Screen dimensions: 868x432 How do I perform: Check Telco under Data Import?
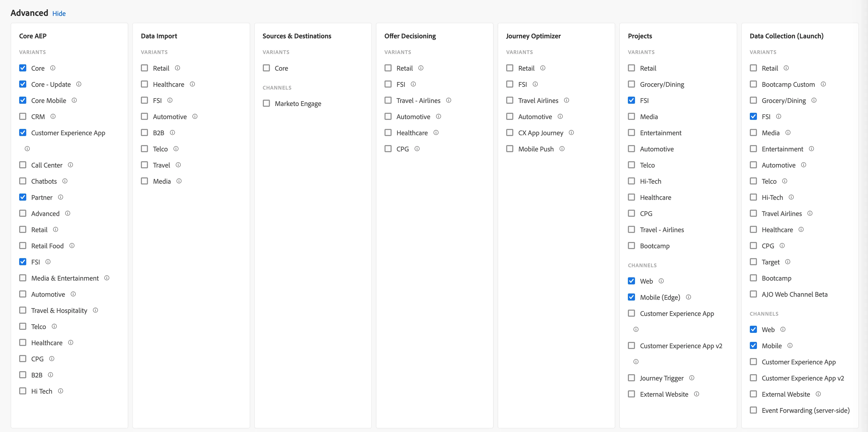click(144, 149)
